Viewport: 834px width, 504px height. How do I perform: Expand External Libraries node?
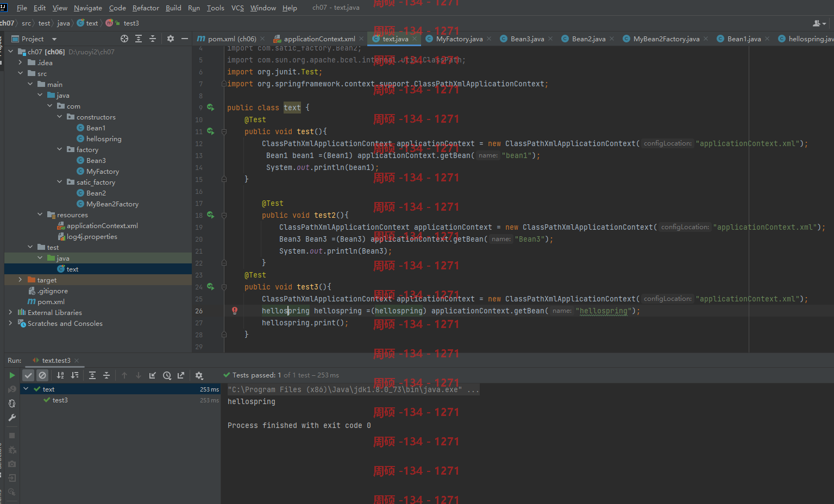(11, 312)
